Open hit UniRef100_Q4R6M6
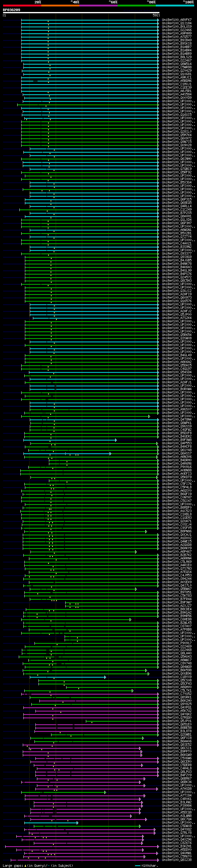The height and width of the screenshot is (868, 197). 177,464
